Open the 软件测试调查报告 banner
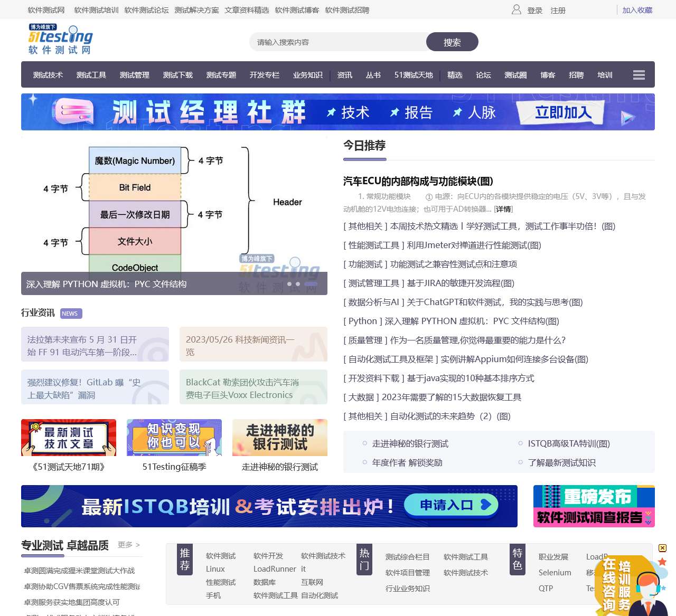Image resolution: width=676 pixels, height=616 pixels. point(594,506)
